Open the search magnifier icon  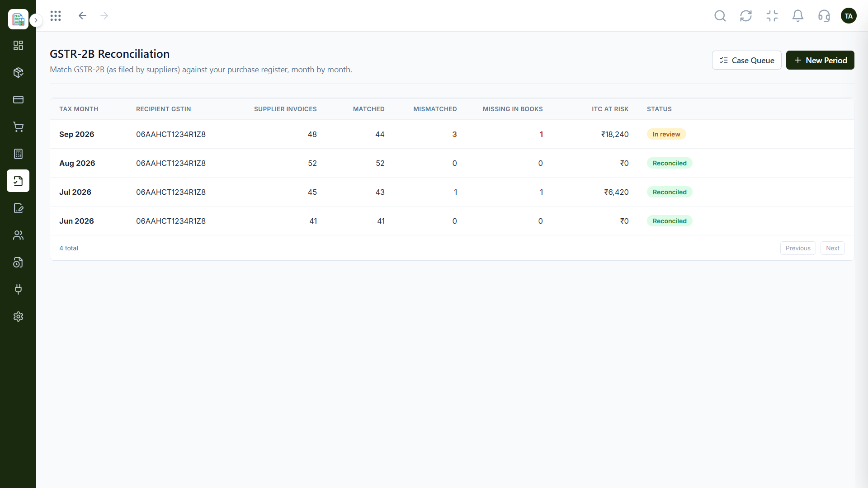tap(720, 16)
